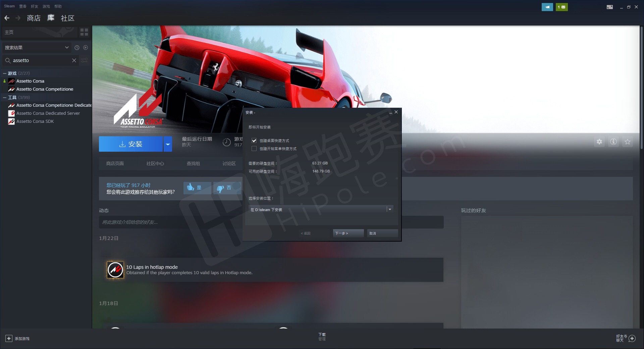The height and width of the screenshot is (349, 644).
Task: Switch to Big Picture mode icon
Action: pos(610,7)
